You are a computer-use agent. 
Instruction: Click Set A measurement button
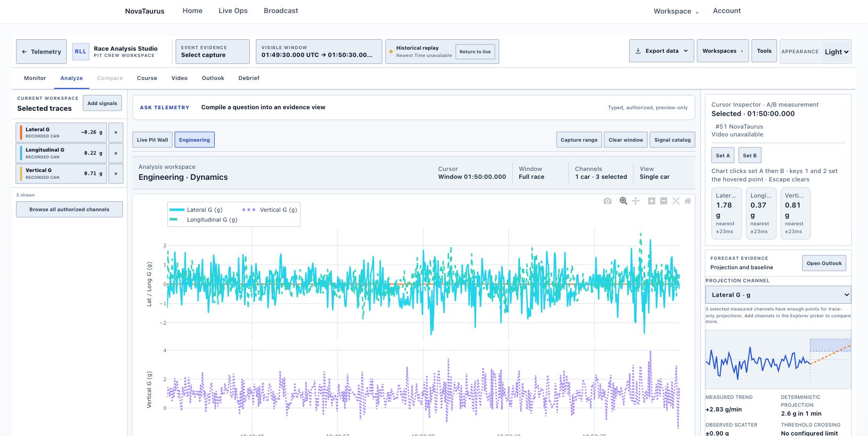click(723, 155)
